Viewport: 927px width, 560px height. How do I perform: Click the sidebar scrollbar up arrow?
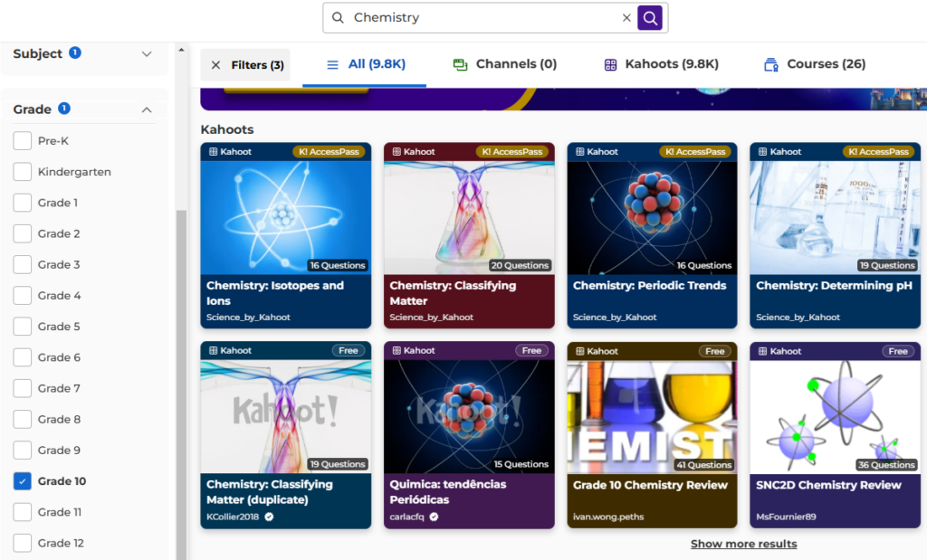[181, 51]
